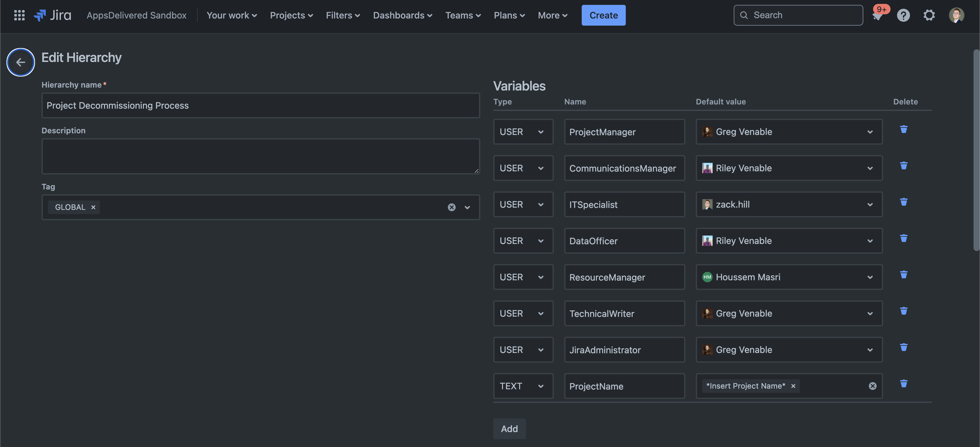Image resolution: width=980 pixels, height=447 pixels.
Task: Clear all tags in Tag field
Action: pyautogui.click(x=451, y=207)
